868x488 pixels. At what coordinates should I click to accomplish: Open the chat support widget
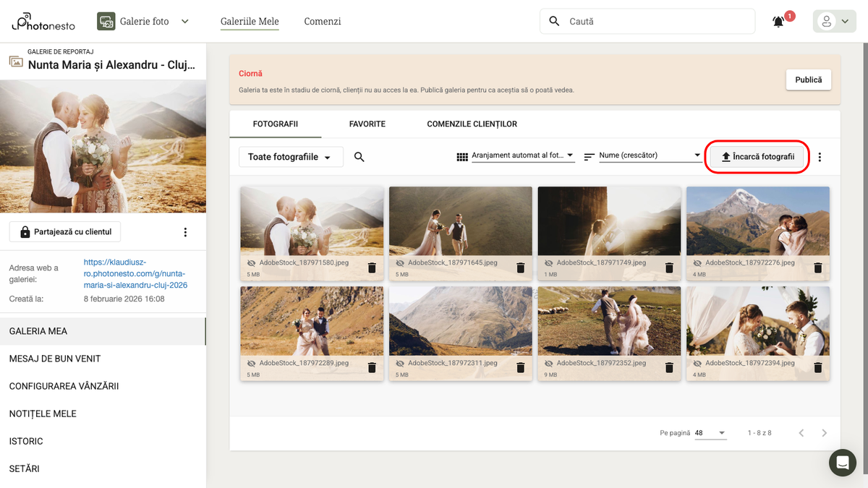(x=842, y=462)
